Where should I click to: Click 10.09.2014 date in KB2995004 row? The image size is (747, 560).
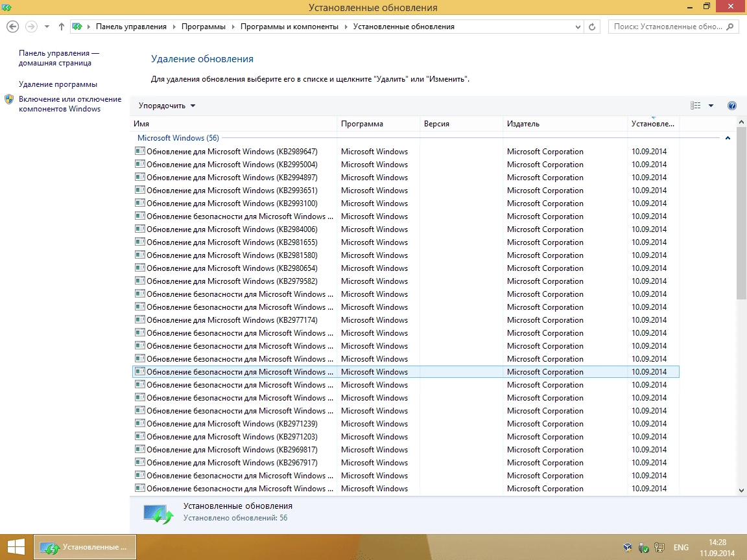point(649,164)
